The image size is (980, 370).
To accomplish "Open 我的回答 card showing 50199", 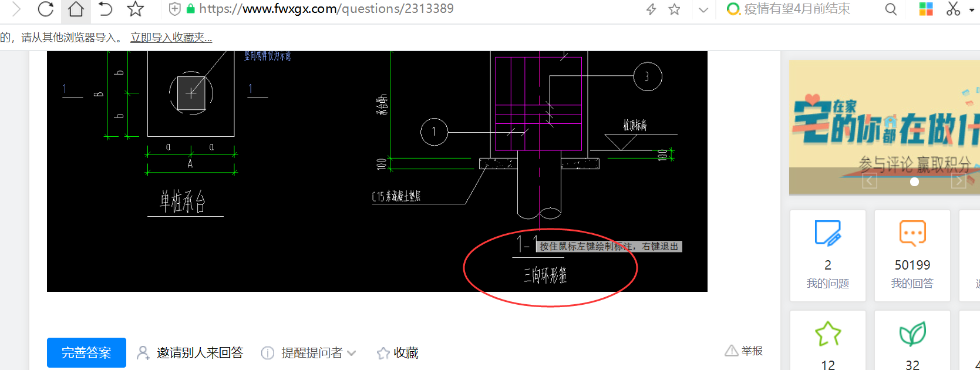I will [x=912, y=256].
